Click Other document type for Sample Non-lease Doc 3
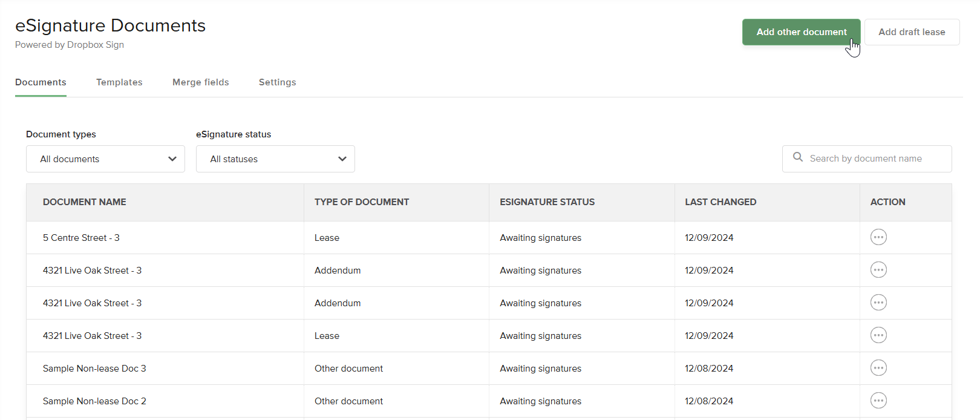The width and height of the screenshot is (980, 420). tap(348, 369)
